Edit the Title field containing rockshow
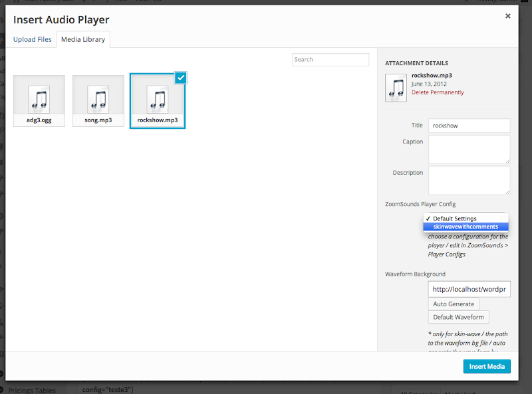Viewport: 532px width, 394px height. click(469, 126)
